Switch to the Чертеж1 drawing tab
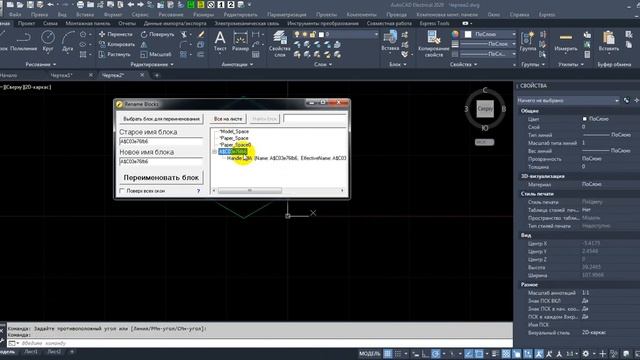The width and height of the screenshot is (640, 360). point(62,75)
